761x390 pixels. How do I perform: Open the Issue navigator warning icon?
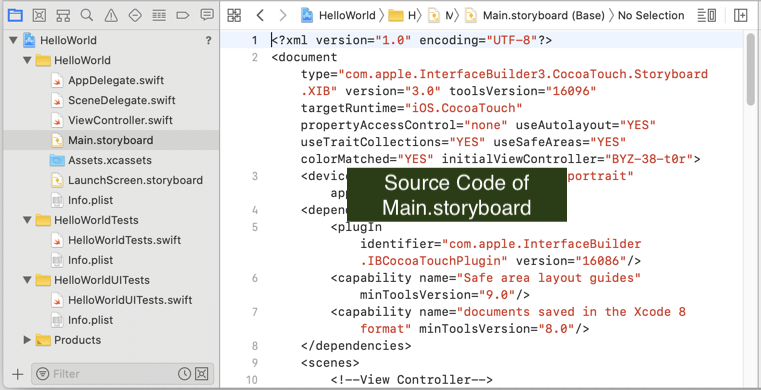(x=111, y=16)
